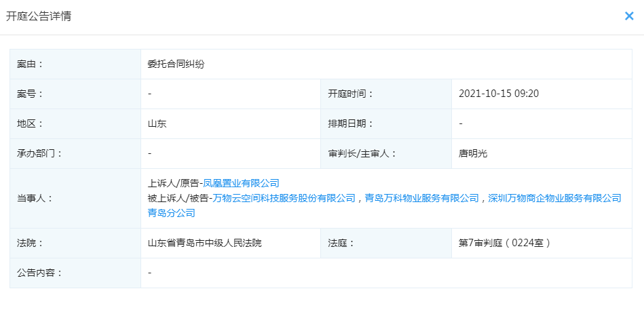Click the 案由 field label
Viewport: 644px width, 312px height.
(30, 64)
